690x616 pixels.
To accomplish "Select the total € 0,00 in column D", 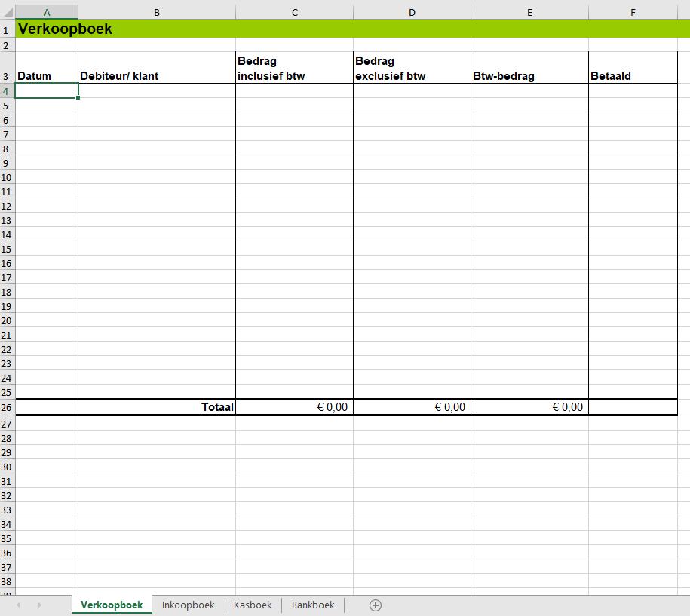I will click(x=412, y=407).
